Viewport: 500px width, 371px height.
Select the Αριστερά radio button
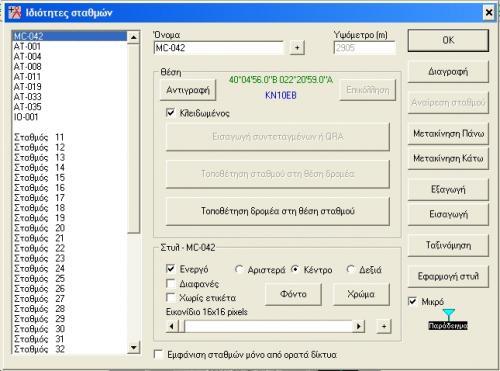coord(239,269)
